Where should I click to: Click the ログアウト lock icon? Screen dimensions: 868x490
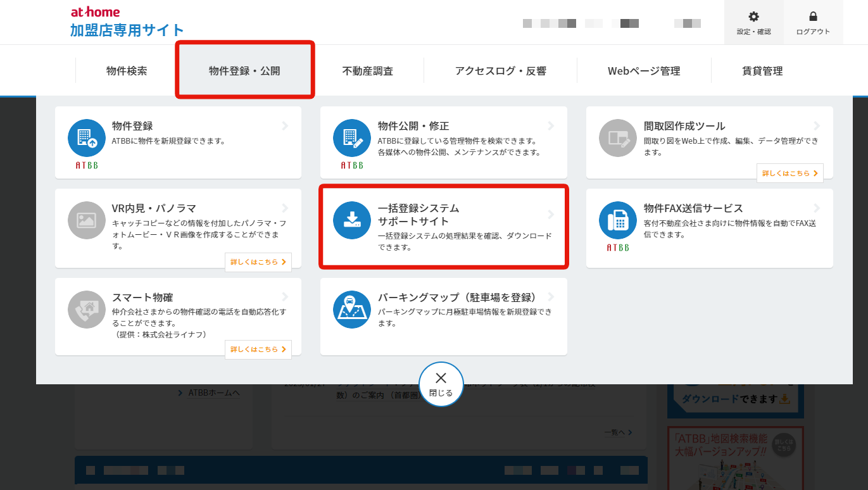(813, 17)
